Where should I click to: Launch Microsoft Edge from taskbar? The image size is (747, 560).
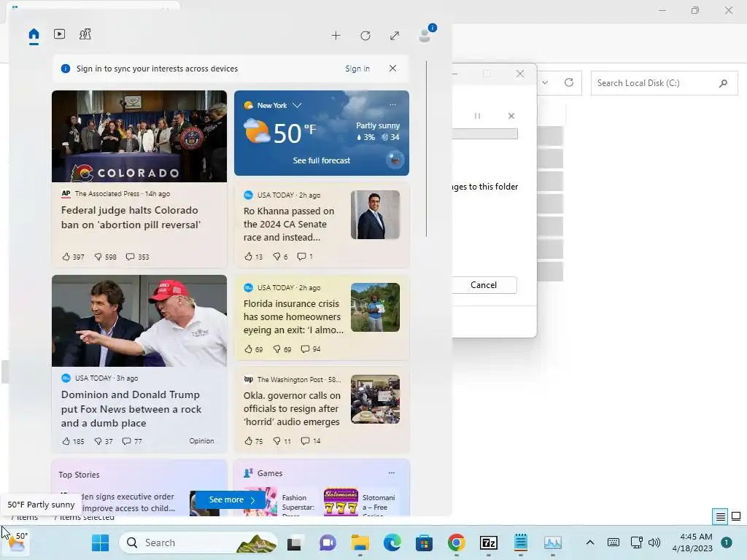[392, 542]
